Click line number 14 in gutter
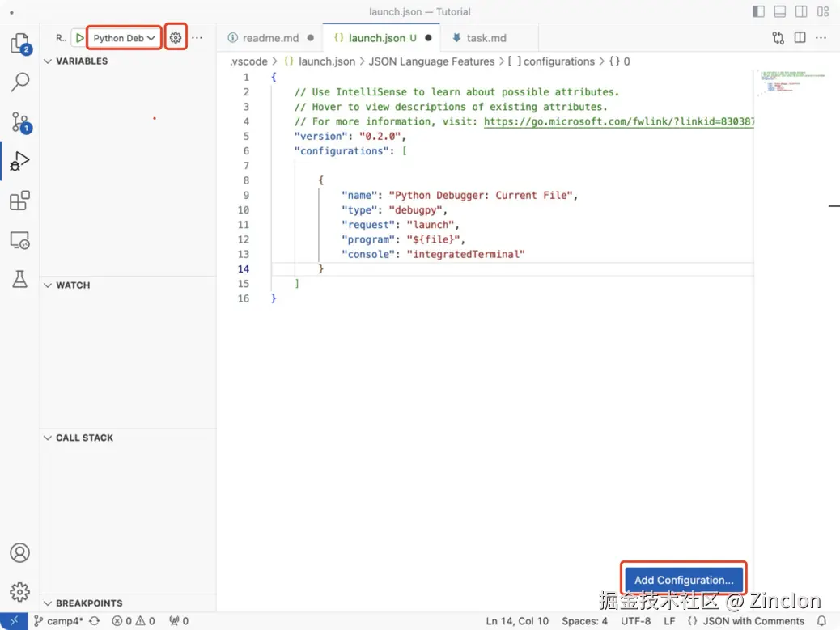 [x=244, y=268]
